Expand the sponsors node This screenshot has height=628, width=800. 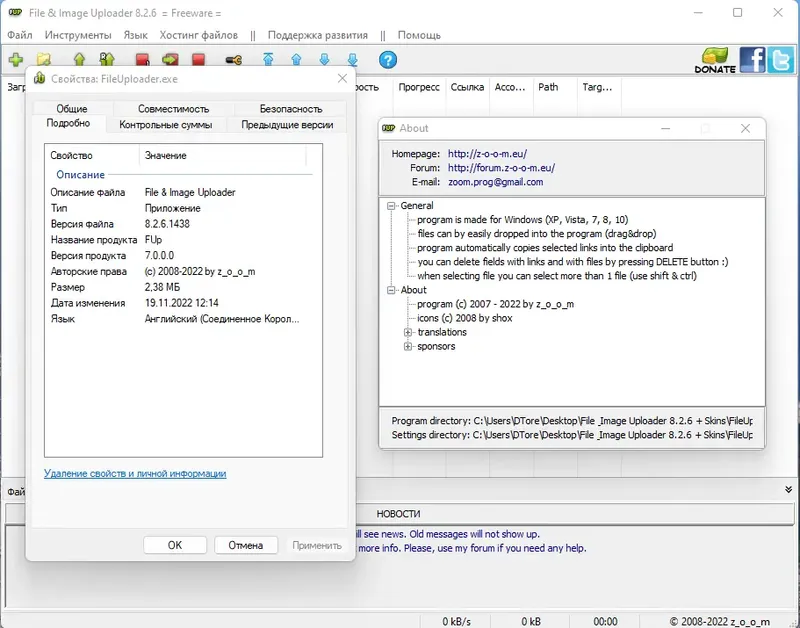pyautogui.click(x=408, y=346)
